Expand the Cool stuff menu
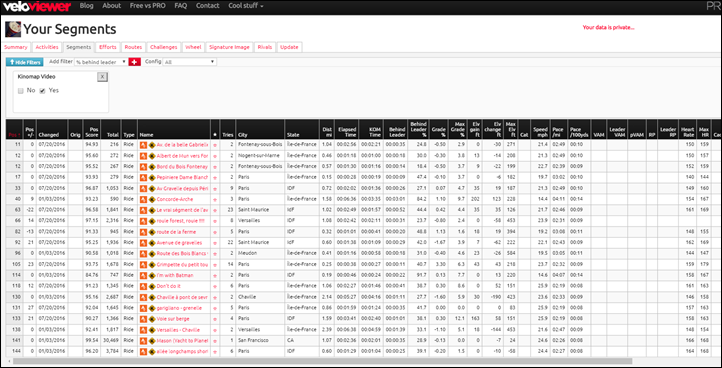Viewport: 722px width, 368px height. 246,6
